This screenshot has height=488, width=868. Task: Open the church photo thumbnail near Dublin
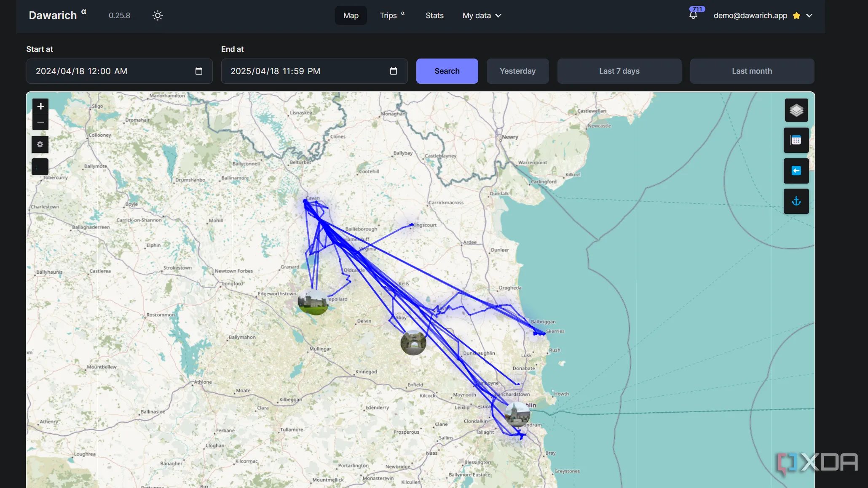[x=517, y=414]
